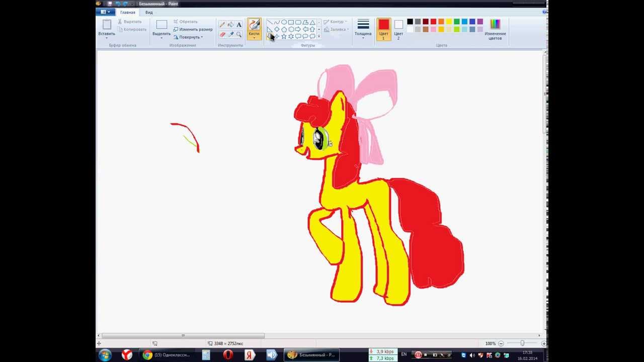The image size is (644, 362).
Task: Activate Цвет 2 background color button
Action: 398,30
